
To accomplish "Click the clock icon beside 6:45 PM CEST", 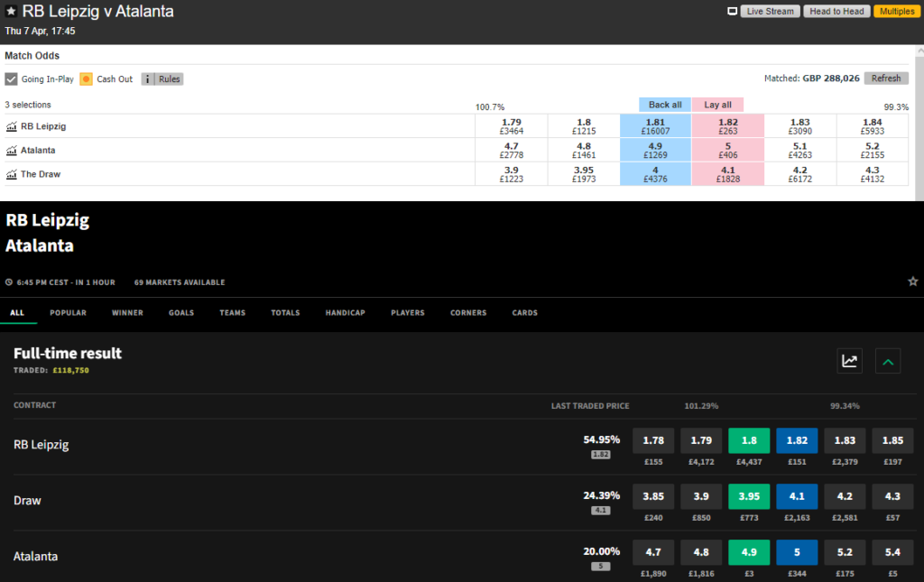I will pos(9,282).
